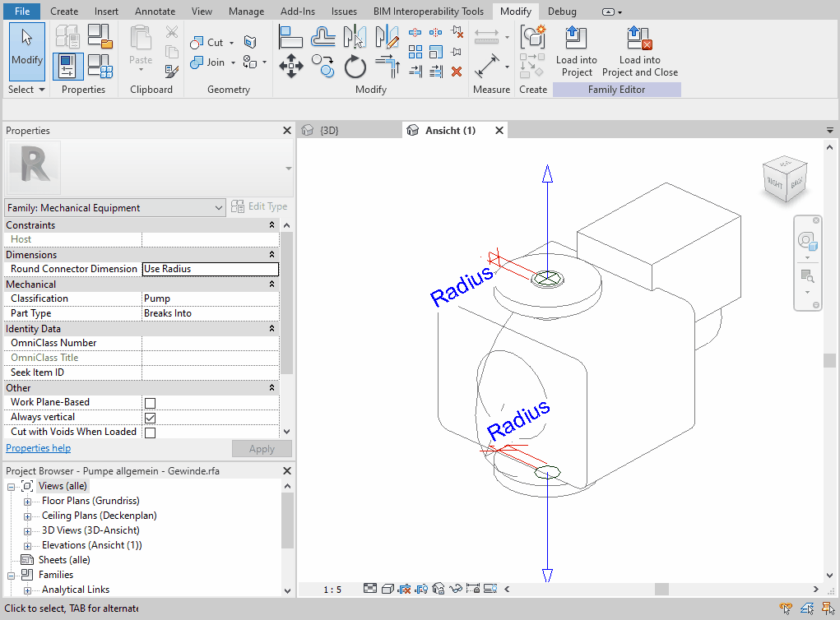
Task: Click the Select Links status bar icon
Action: tap(786, 608)
